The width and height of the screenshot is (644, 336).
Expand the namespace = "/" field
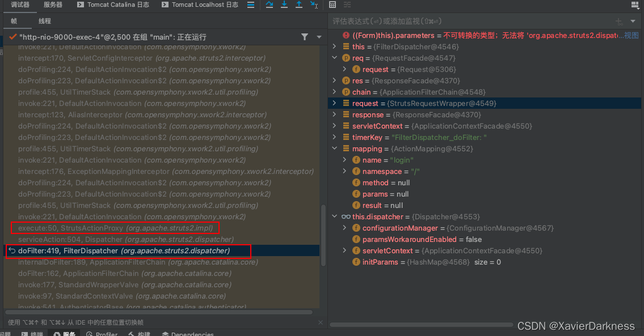344,172
